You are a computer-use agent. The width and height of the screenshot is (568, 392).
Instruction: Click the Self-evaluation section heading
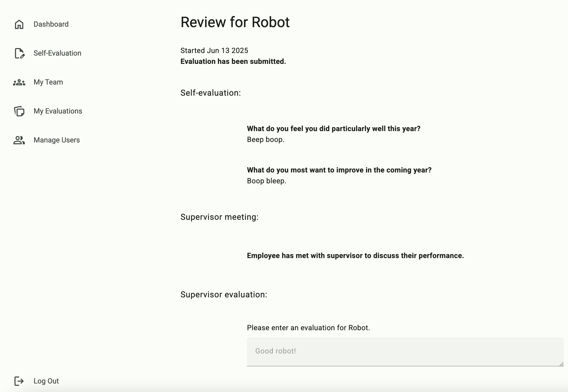tap(210, 93)
